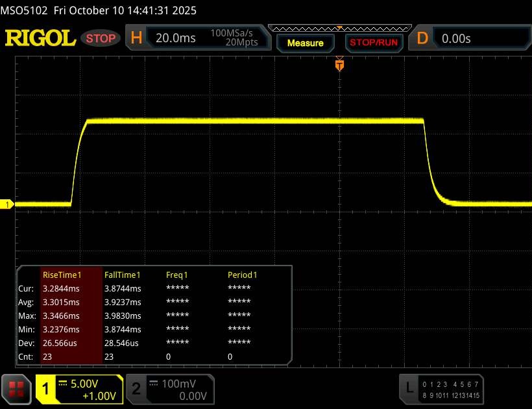532x409 pixels.
Task: Select the L logic analyzer icon
Action: (x=409, y=388)
